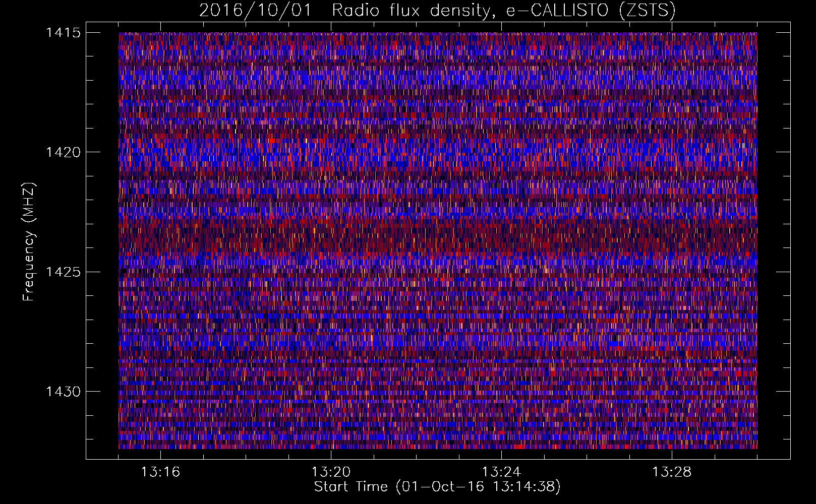Click the 13:28 time axis label
816x504 pixels.
pos(672,472)
